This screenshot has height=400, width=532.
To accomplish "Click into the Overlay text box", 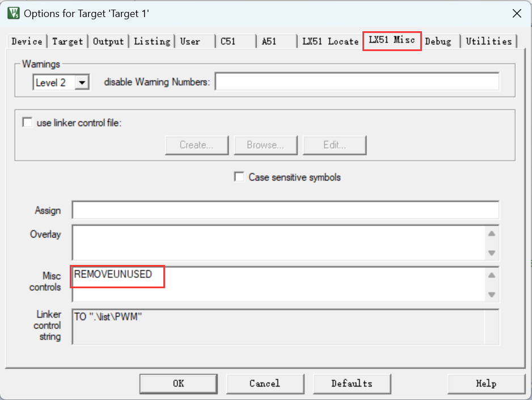I will [x=279, y=243].
